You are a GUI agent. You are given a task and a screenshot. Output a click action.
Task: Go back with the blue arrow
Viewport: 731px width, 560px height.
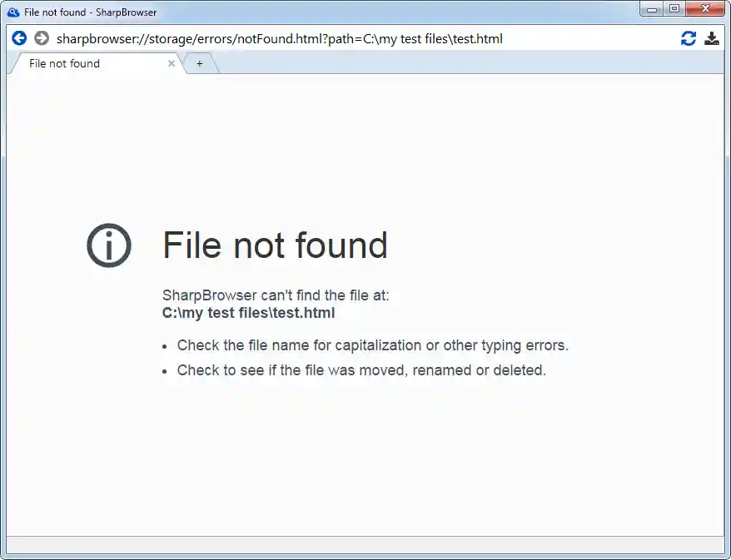[x=19, y=38]
